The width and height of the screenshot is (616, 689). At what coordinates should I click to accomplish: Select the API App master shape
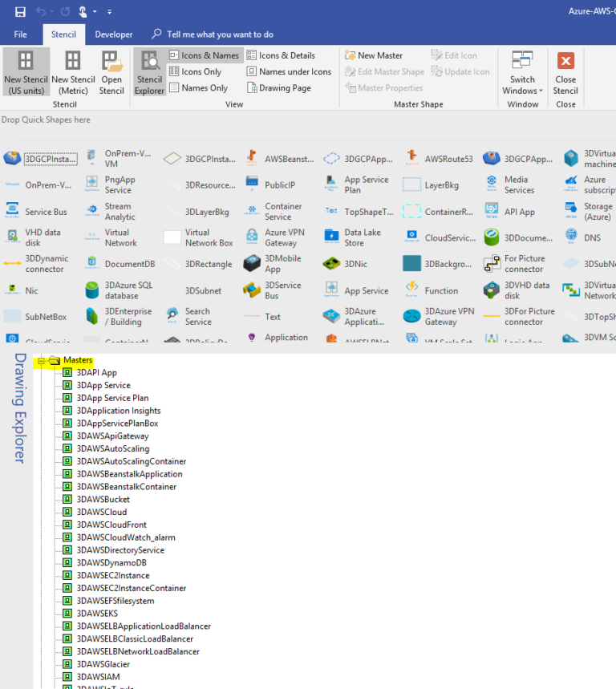point(509,212)
